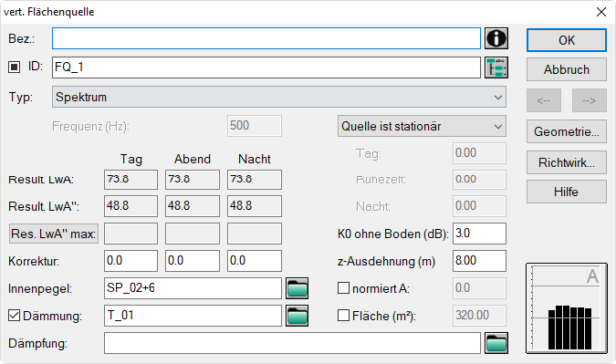Open the Richtwirk... dialog
Screen dimensions: 616x364
tap(567, 162)
